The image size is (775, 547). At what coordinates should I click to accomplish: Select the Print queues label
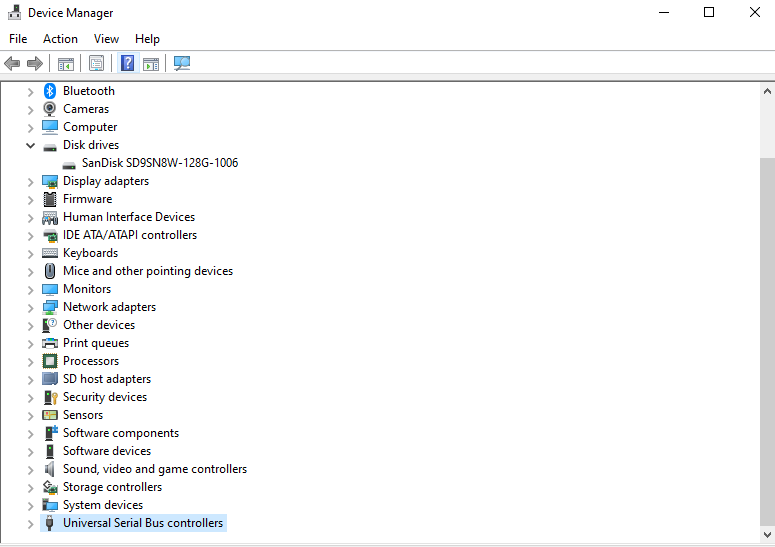pos(96,343)
